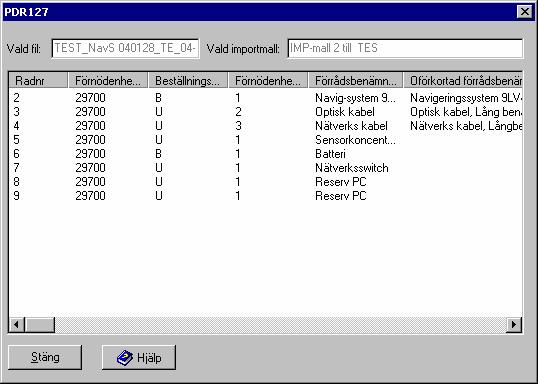Select row with Radnr 8

coord(265,182)
